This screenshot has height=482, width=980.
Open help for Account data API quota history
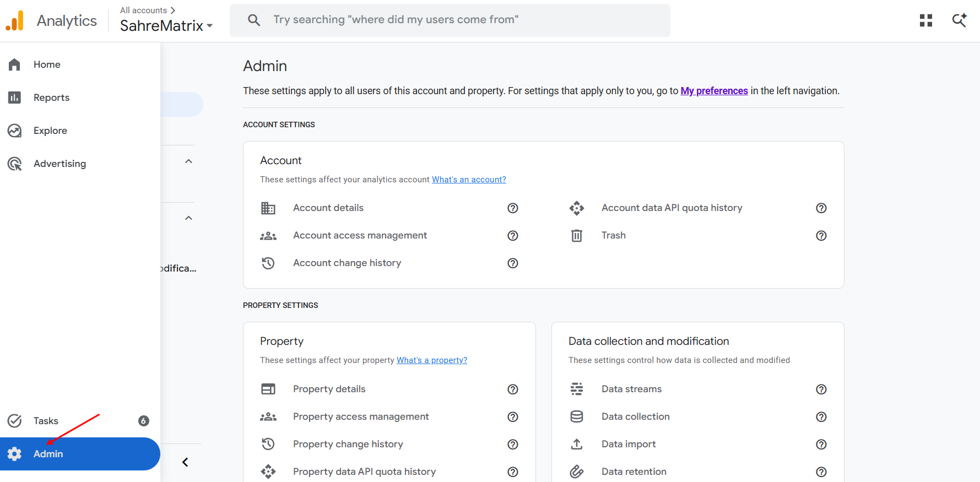click(821, 208)
